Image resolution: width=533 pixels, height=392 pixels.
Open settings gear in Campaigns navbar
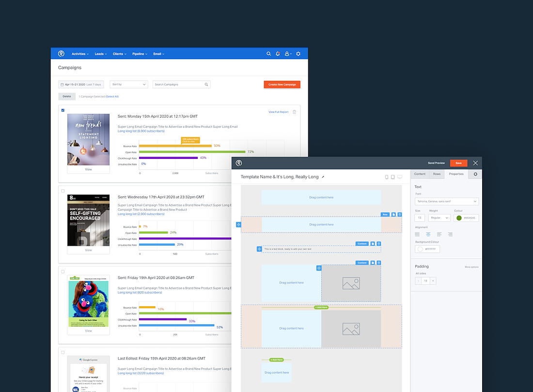tap(298, 54)
